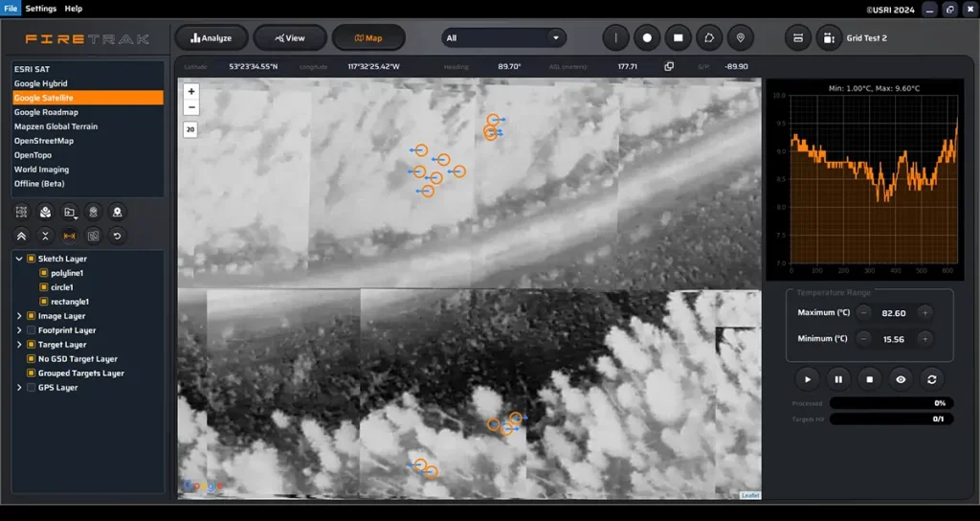Uncheck the Grouped Targets Layer checkbox
This screenshot has width=980, height=521.
click(x=32, y=374)
